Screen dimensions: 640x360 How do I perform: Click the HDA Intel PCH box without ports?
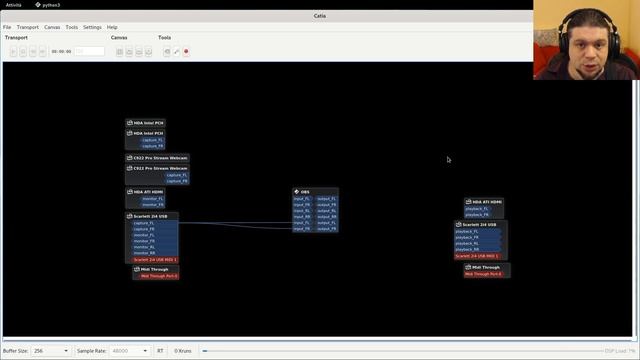(x=145, y=123)
